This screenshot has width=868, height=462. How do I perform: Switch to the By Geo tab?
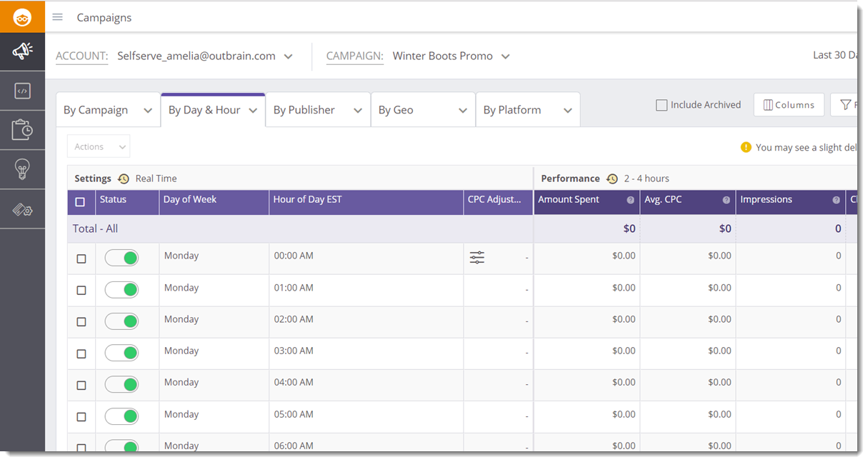[422, 110]
